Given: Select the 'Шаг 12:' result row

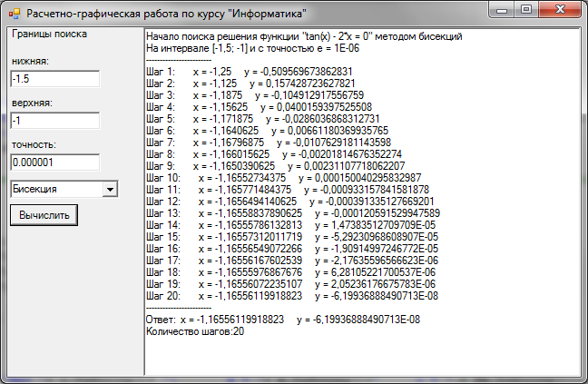Looking at the screenshot, I should [x=289, y=202].
